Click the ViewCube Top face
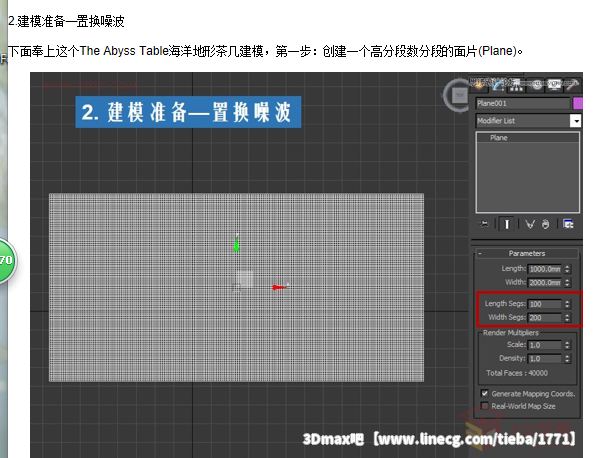 pos(459,95)
